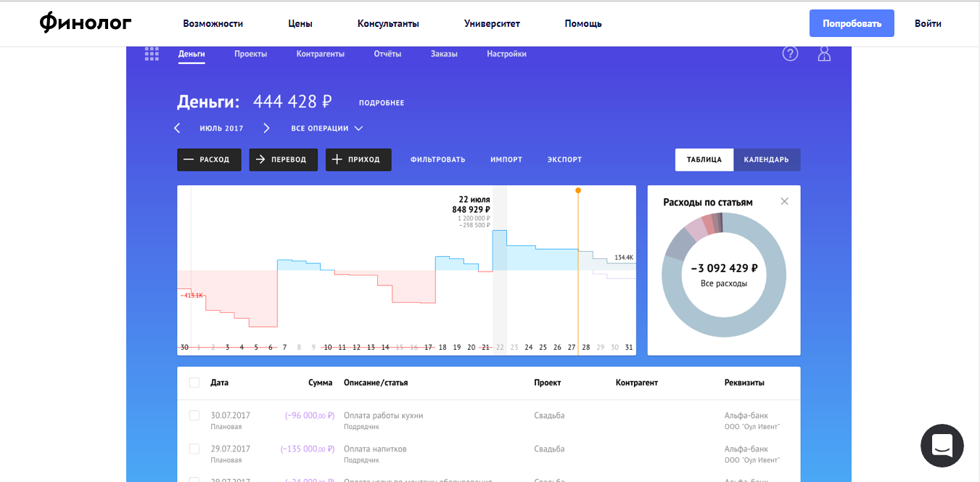
Task: Click amount −135 000,00 ₽
Action: [x=308, y=449]
